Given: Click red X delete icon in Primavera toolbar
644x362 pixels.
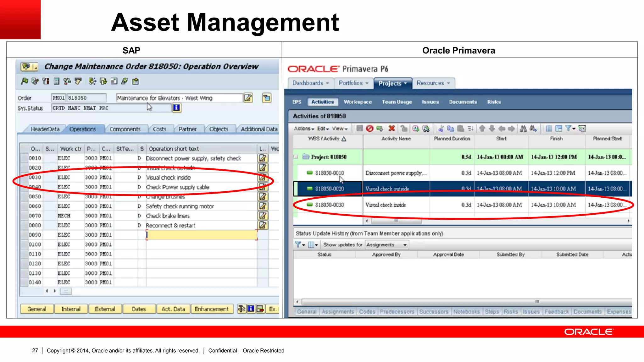Looking at the screenshot, I should coord(392,128).
